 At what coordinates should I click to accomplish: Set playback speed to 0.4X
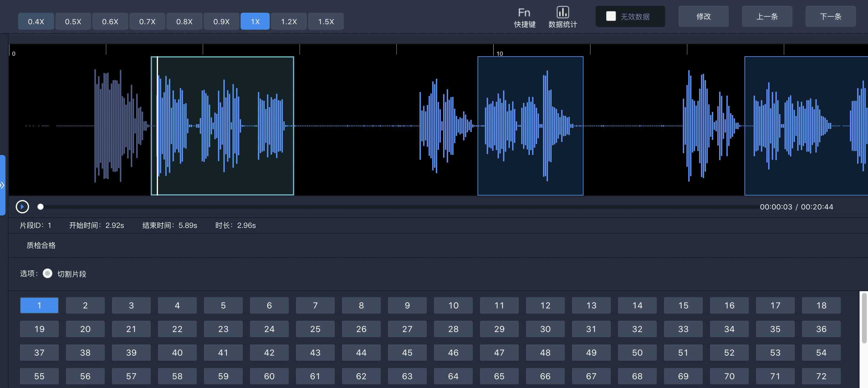[x=36, y=21]
